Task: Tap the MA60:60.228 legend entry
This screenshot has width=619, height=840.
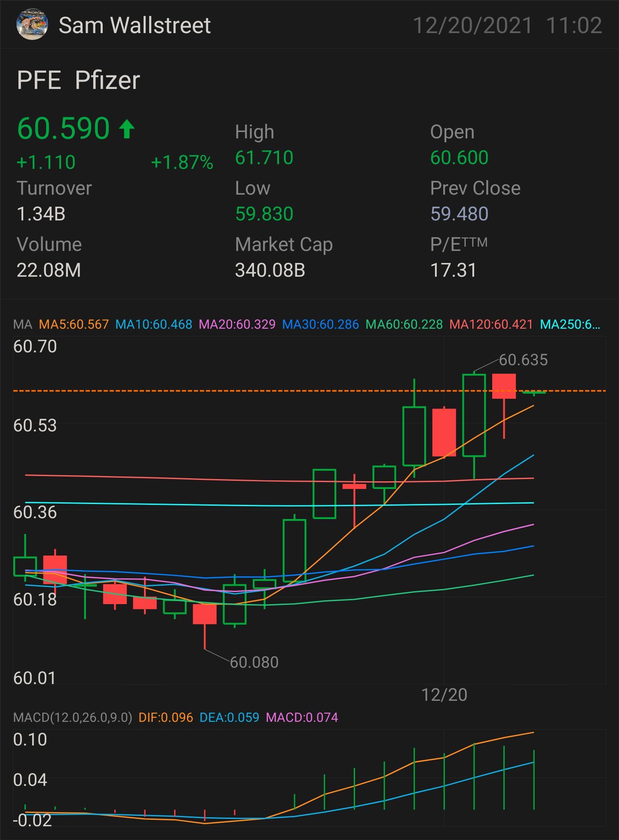Action: 404,324
